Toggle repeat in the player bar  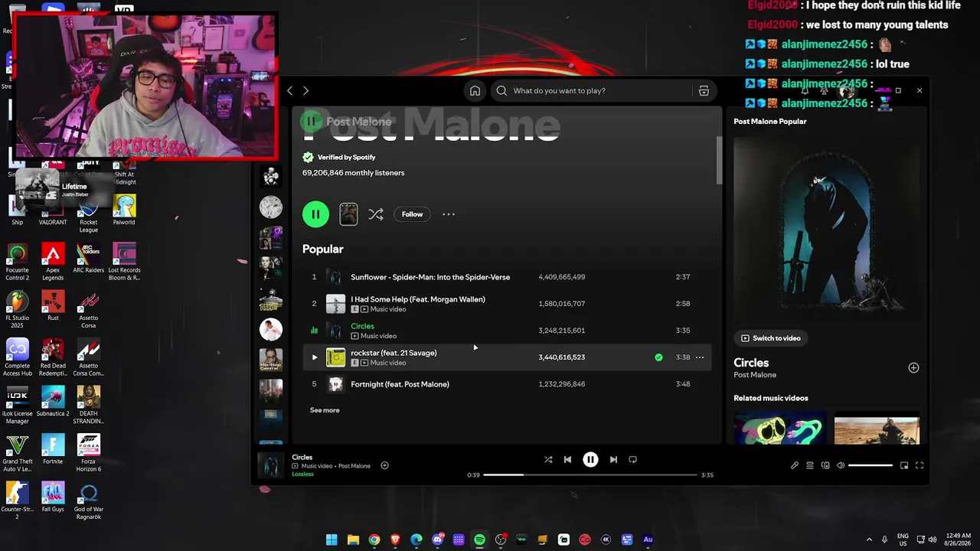632,459
